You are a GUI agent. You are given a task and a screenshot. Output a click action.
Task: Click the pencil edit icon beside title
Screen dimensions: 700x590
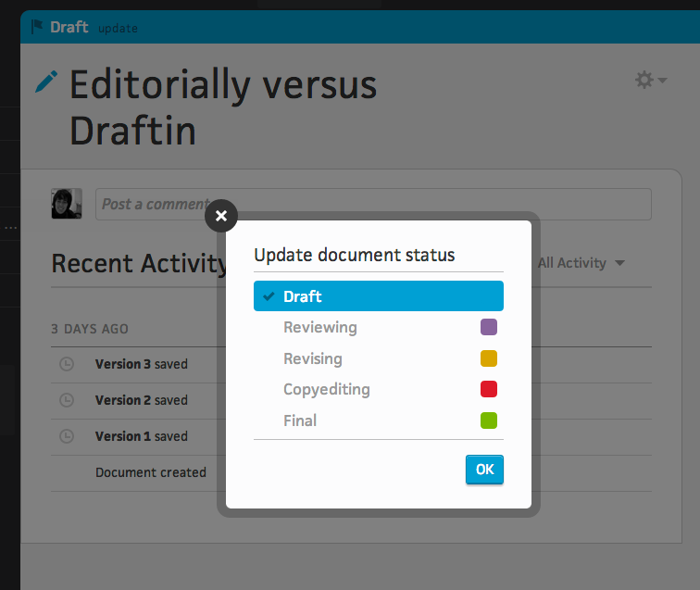(46, 82)
